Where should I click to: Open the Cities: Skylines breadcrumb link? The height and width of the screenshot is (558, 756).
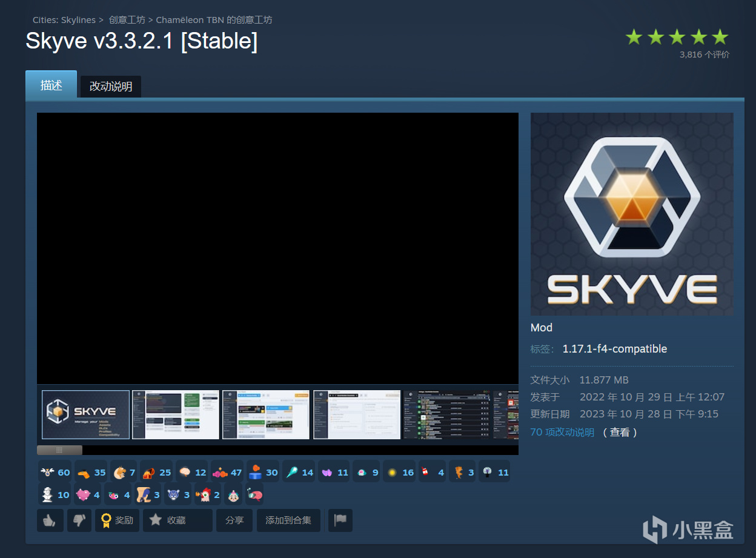point(64,20)
